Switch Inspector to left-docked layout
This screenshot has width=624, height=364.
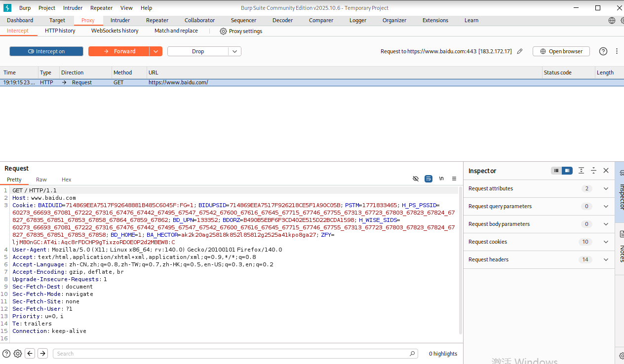click(556, 171)
